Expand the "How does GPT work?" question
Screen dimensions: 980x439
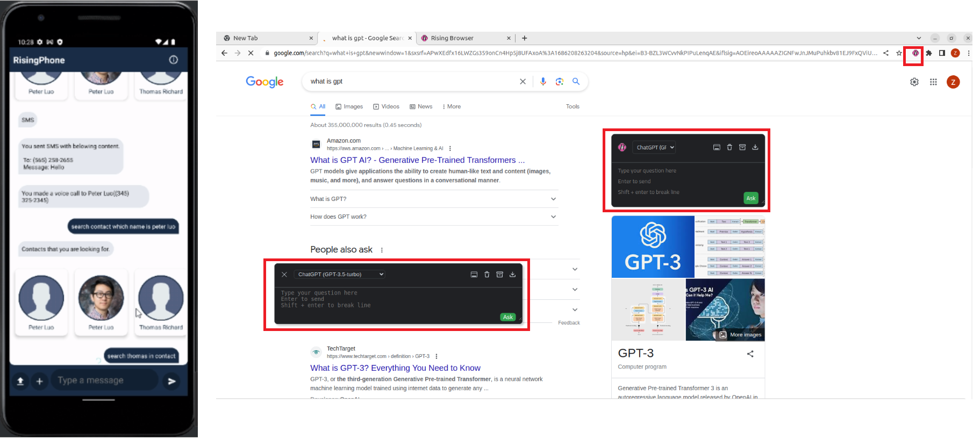[x=434, y=217]
